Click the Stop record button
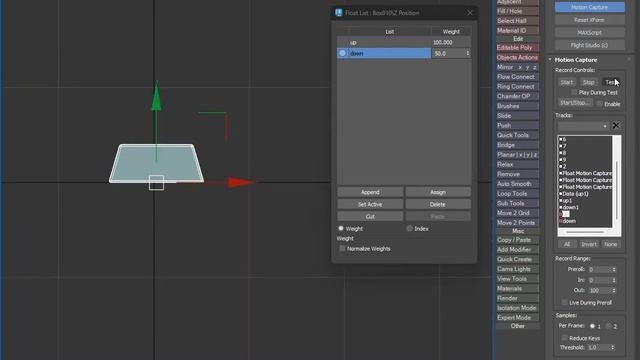Screen dimensions: 640x360 click(589, 82)
